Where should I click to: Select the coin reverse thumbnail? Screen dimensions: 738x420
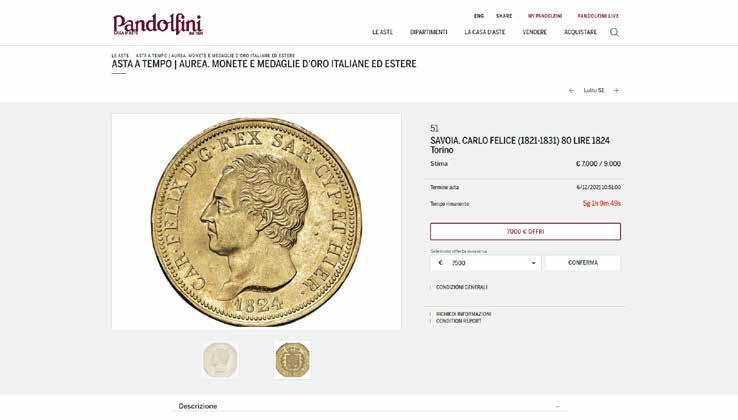(x=292, y=360)
